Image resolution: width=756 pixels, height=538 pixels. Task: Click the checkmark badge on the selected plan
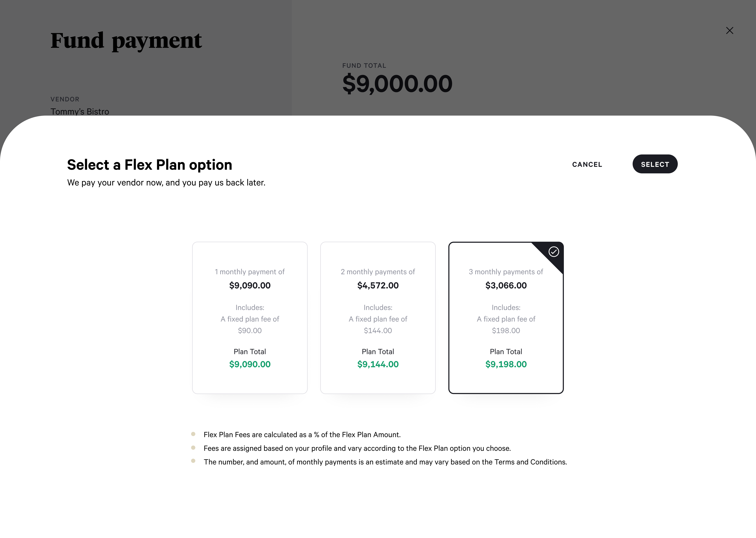(x=554, y=252)
